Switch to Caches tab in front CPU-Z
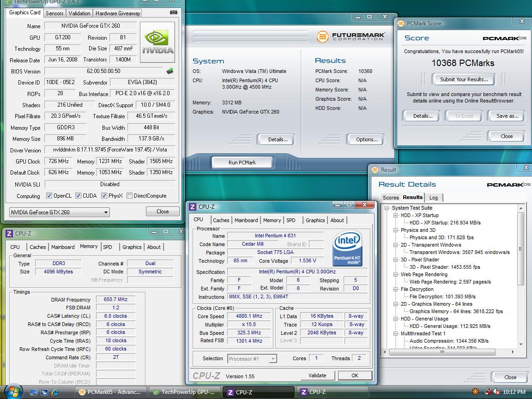 [221, 220]
